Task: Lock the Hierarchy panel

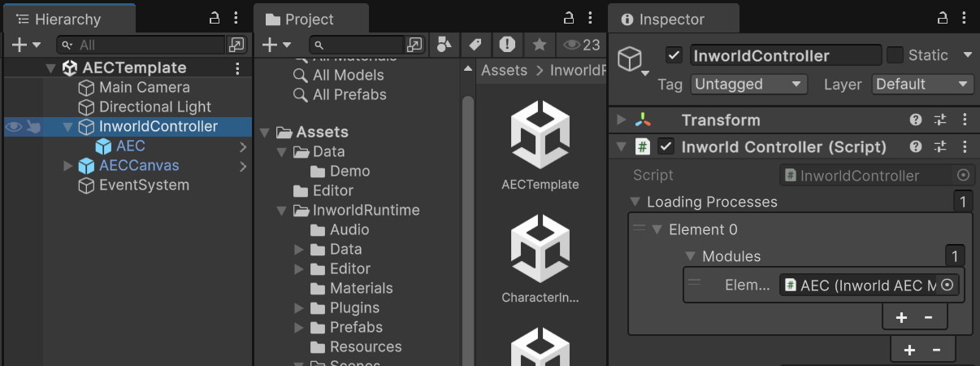Action: pyautogui.click(x=215, y=18)
